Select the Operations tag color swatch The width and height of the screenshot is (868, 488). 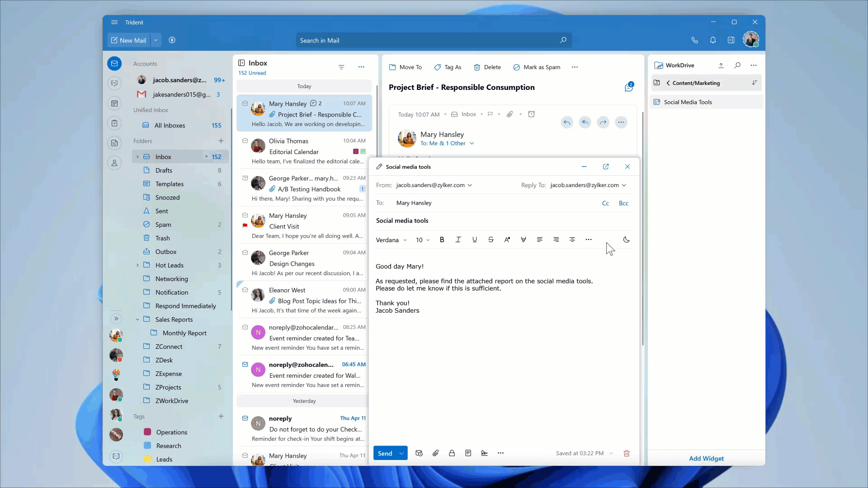147,432
